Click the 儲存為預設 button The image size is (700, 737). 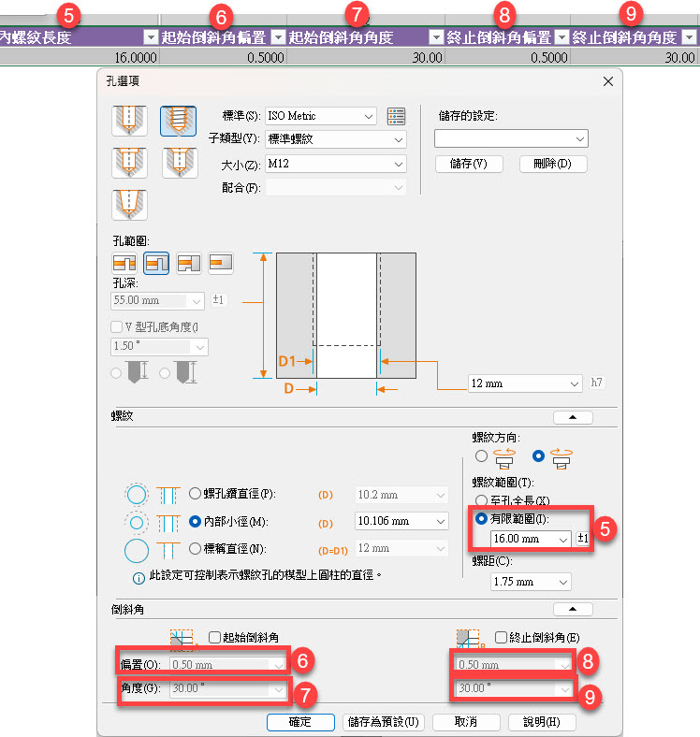tap(385, 722)
